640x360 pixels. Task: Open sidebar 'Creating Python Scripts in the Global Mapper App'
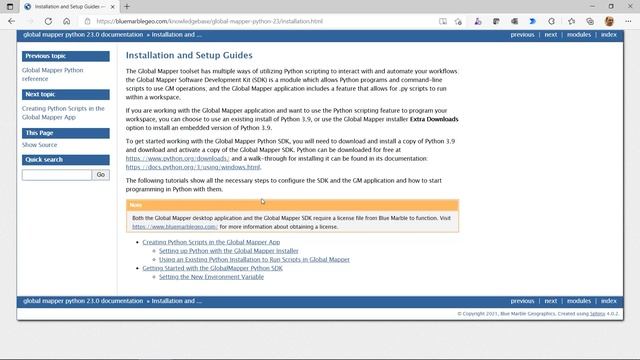[x=63, y=113]
